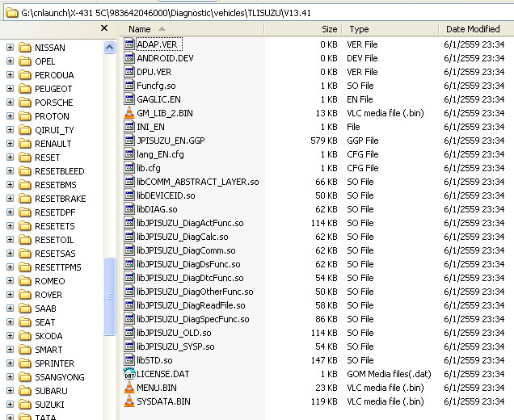Open the PROTON folder in tree
Screen dimensions: 514x420
(52, 116)
